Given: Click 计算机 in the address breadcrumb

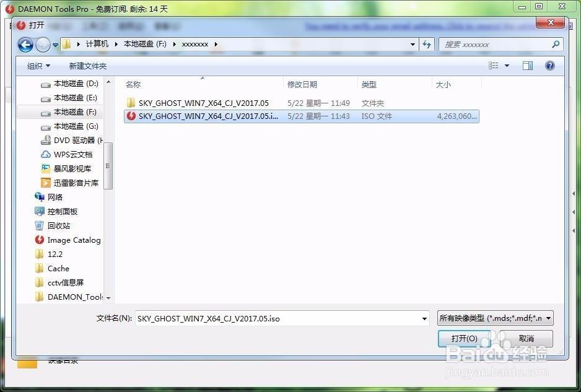Looking at the screenshot, I should tap(97, 44).
